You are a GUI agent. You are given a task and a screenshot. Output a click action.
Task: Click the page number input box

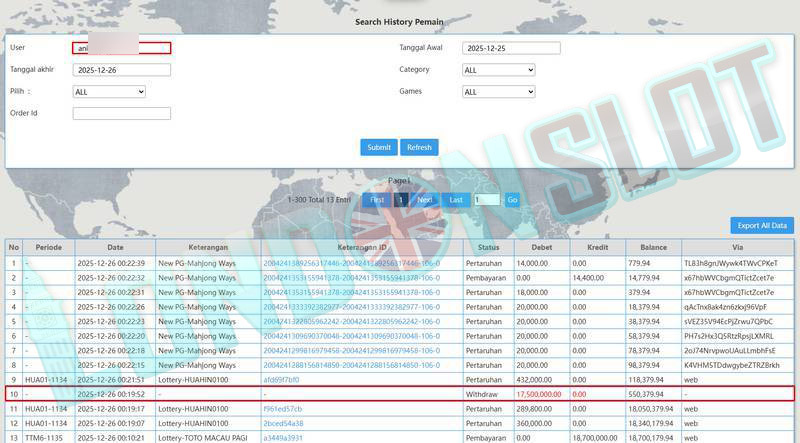(486, 200)
